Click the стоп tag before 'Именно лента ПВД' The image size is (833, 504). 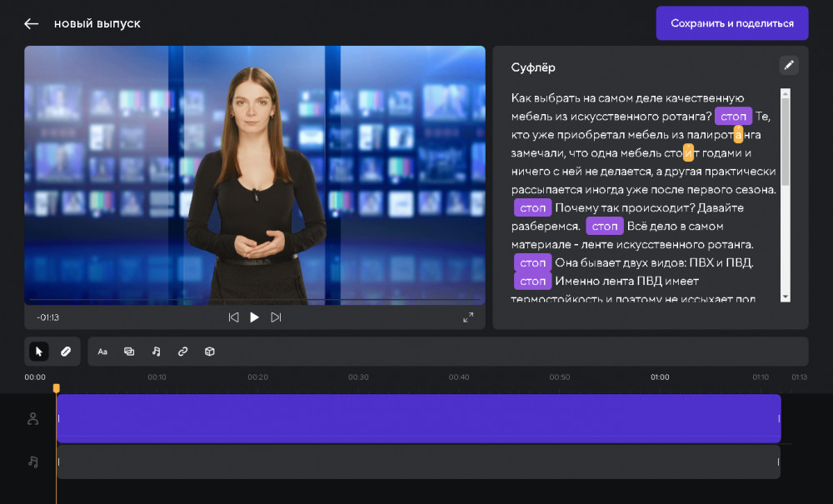click(x=532, y=281)
